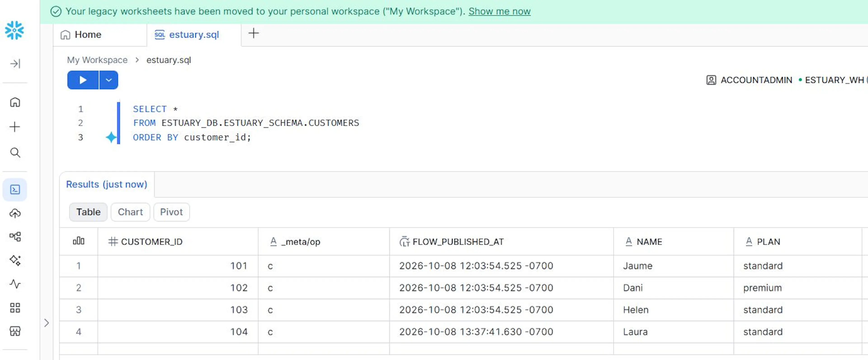Click the Create plus icon in sidebar
Image resolution: width=868 pixels, height=360 pixels.
(x=15, y=127)
